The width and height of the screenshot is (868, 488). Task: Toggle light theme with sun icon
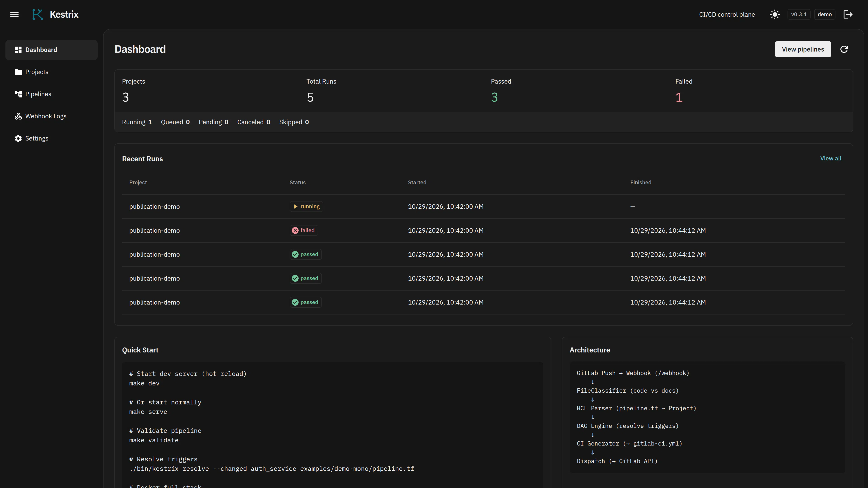coord(775,14)
